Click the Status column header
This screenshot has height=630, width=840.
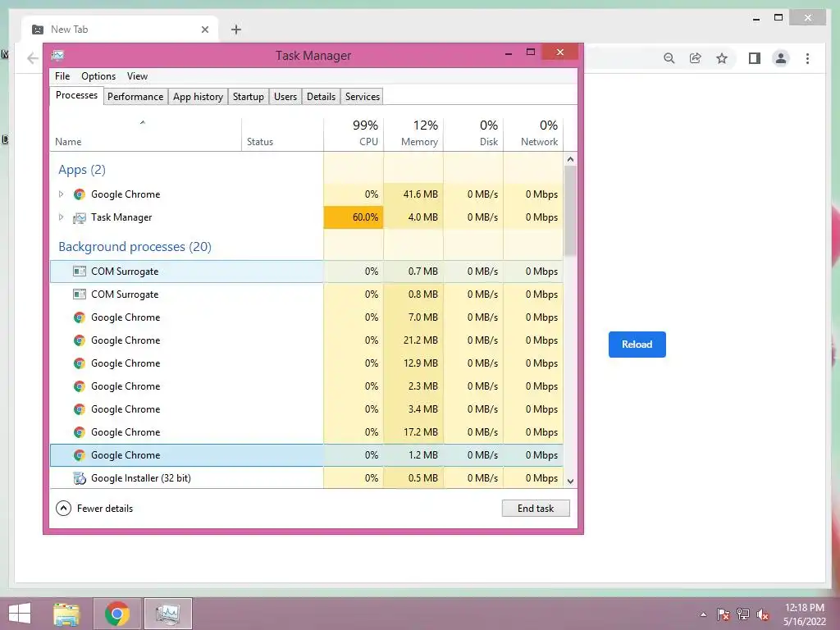pyautogui.click(x=282, y=134)
